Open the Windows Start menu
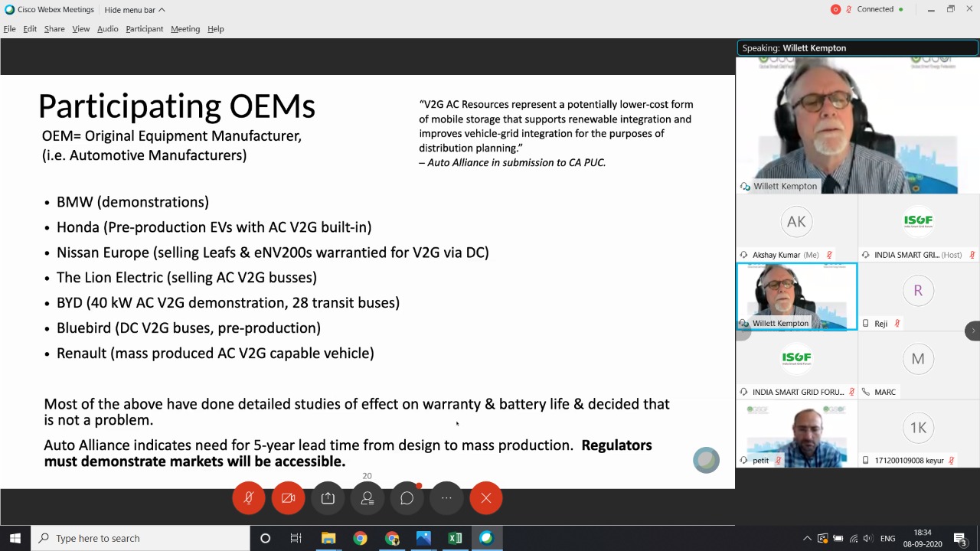The width and height of the screenshot is (980, 551). (x=15, y=538)
